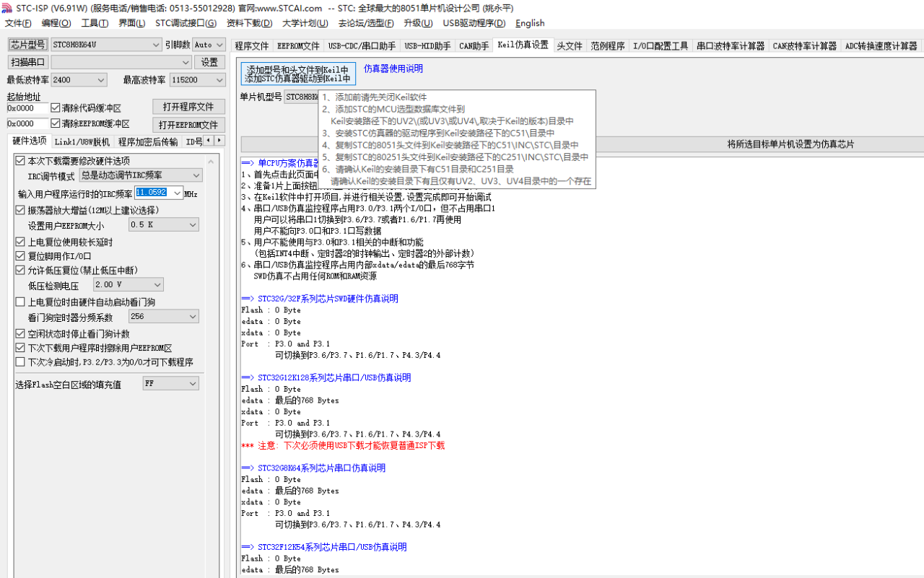Switch to the 头文件 tab
The height and width of the screenshot is (578, 924).
coord(570,45)
